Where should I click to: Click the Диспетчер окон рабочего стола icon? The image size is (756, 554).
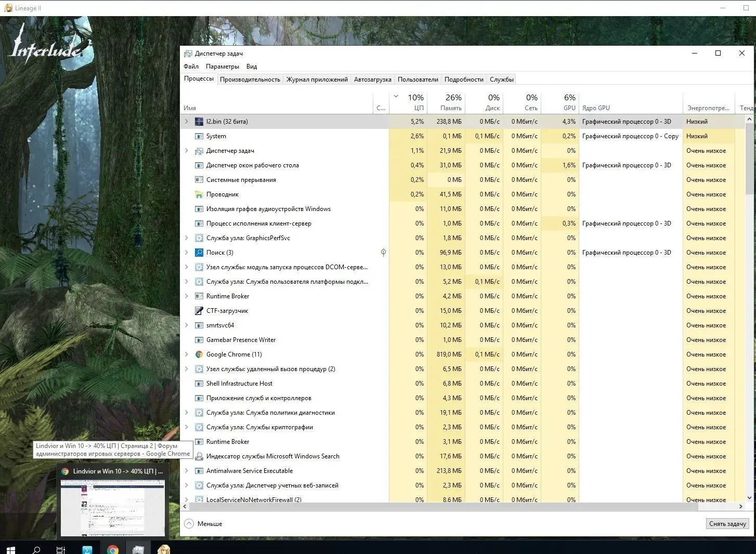tap(199, 165)
